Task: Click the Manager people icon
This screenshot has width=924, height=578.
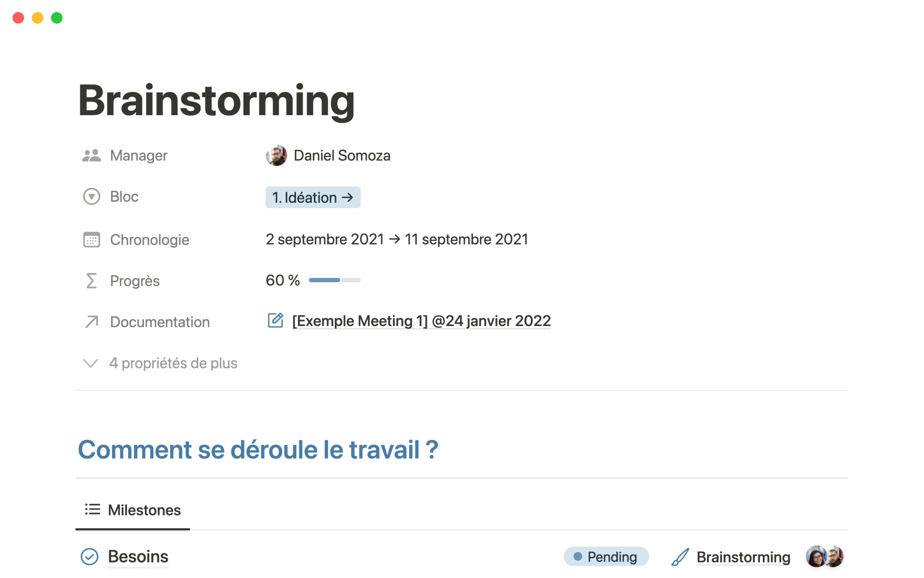Action: point(91,156)
